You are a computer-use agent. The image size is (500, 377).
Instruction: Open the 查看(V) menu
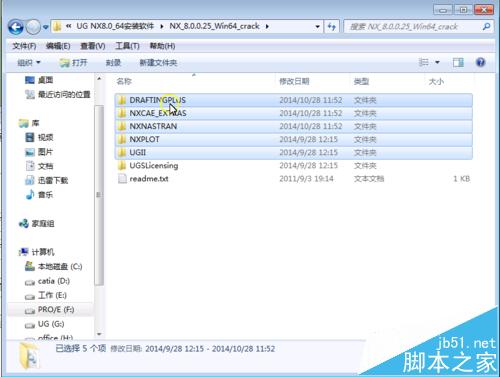(93, 46)
